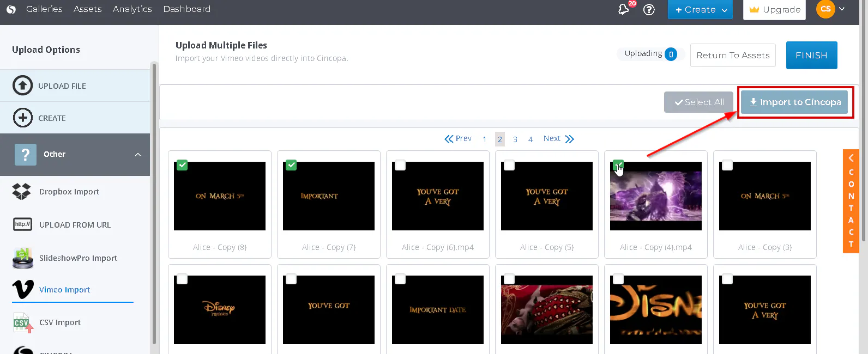868x354 pixels.
Task: Click the Vimeo logo icon
Action: tap(23, 289)
